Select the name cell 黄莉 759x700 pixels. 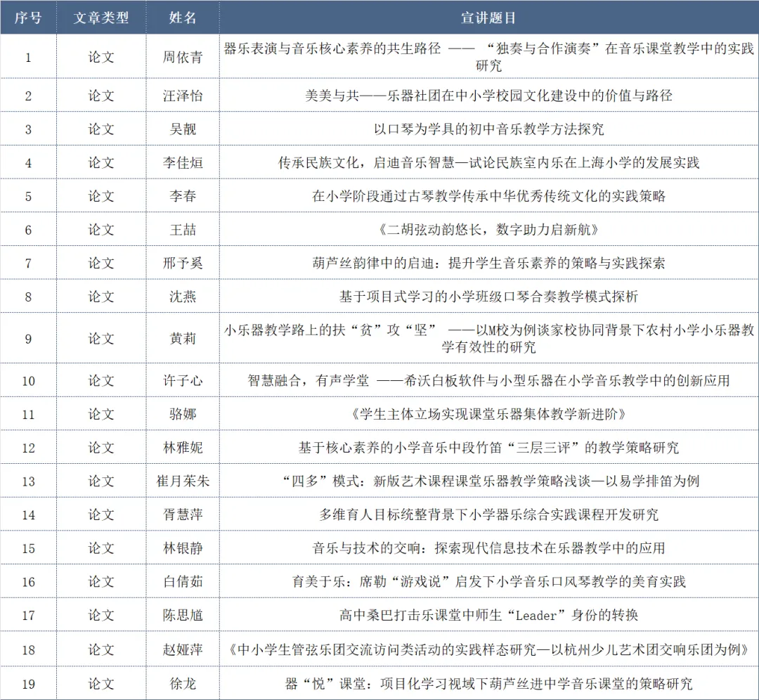(x=183, y=338)
